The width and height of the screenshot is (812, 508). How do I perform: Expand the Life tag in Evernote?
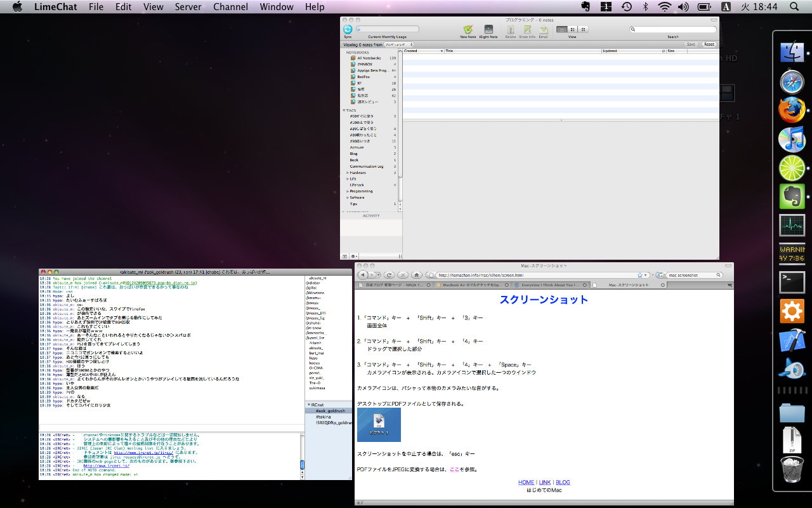tap(348, 179)
